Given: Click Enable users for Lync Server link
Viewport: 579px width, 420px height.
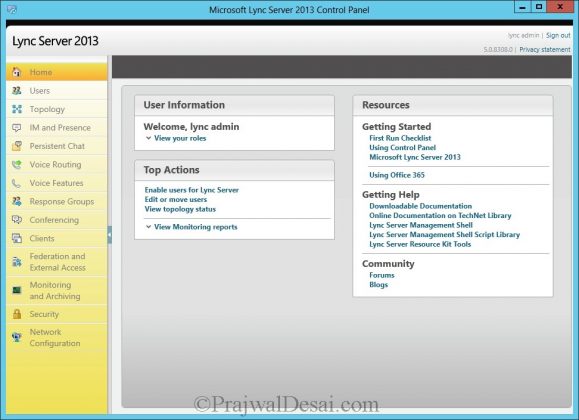Looking at the screenshot, I should pos(192,190).
